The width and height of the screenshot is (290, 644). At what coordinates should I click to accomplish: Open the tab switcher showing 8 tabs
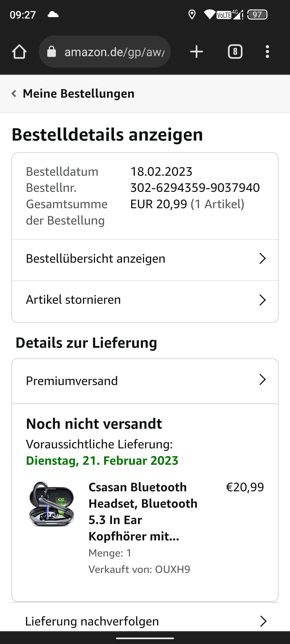pos(235,52)
